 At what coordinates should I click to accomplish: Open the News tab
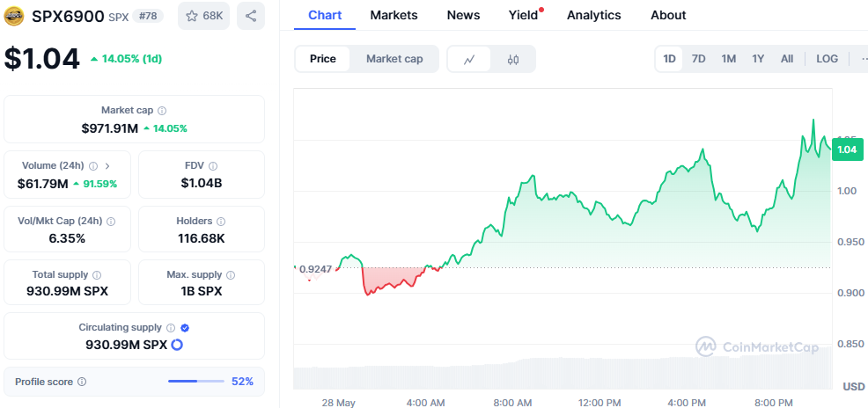[x=463, y=16]
